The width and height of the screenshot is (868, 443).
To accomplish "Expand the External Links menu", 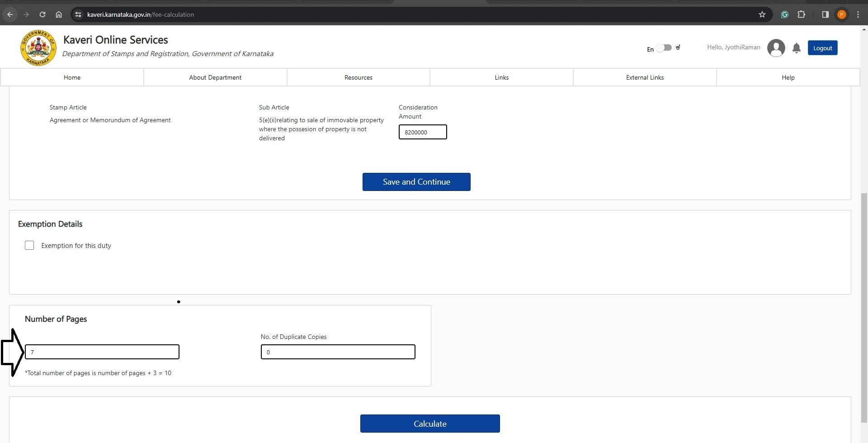I will [x=645, y=77].
